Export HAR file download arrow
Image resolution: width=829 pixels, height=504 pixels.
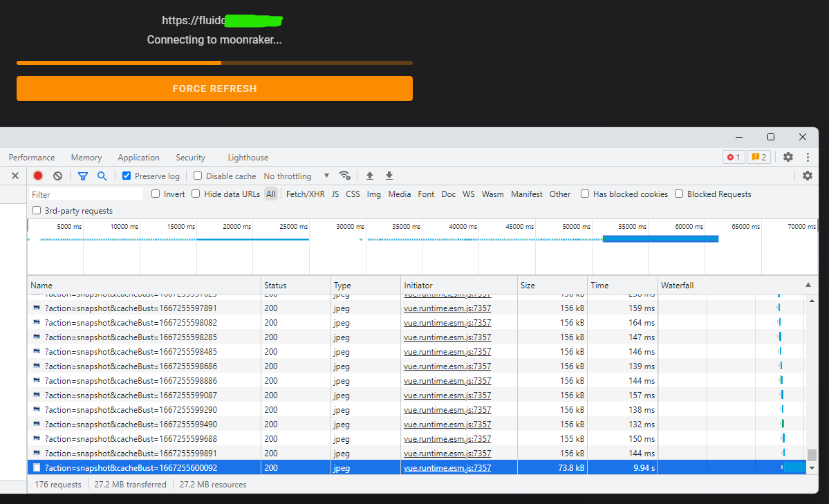389,176
